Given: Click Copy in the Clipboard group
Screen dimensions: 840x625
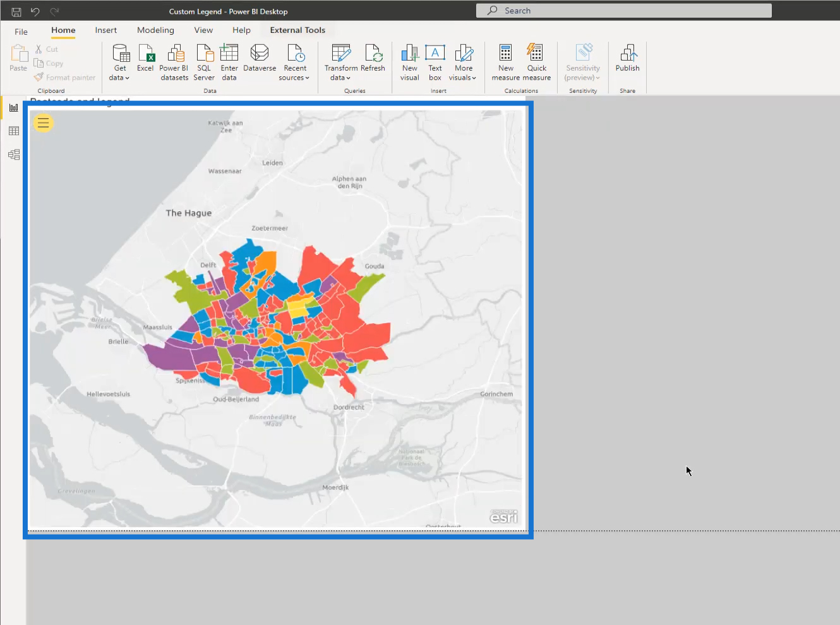Looking at the screenshot, I should click(x=49, y=63).
